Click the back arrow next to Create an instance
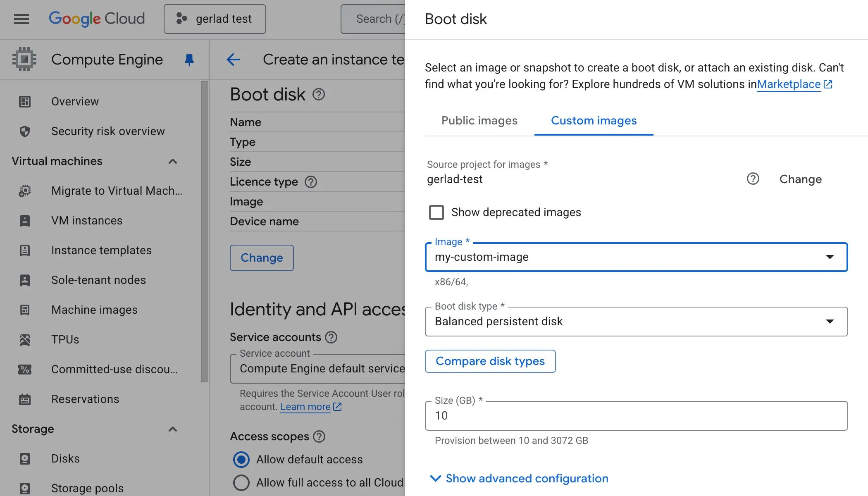This screenshot has height=496, width=868. click(234, 60)
